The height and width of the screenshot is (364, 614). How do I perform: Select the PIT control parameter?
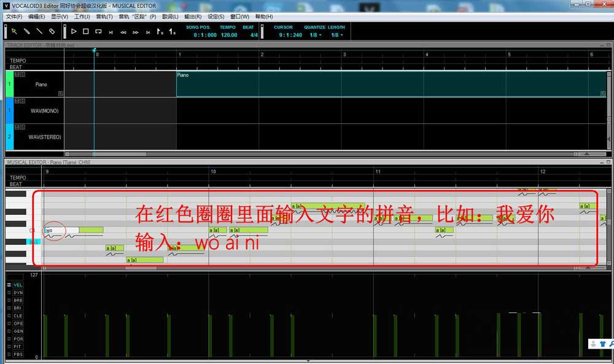pos(18,346)
